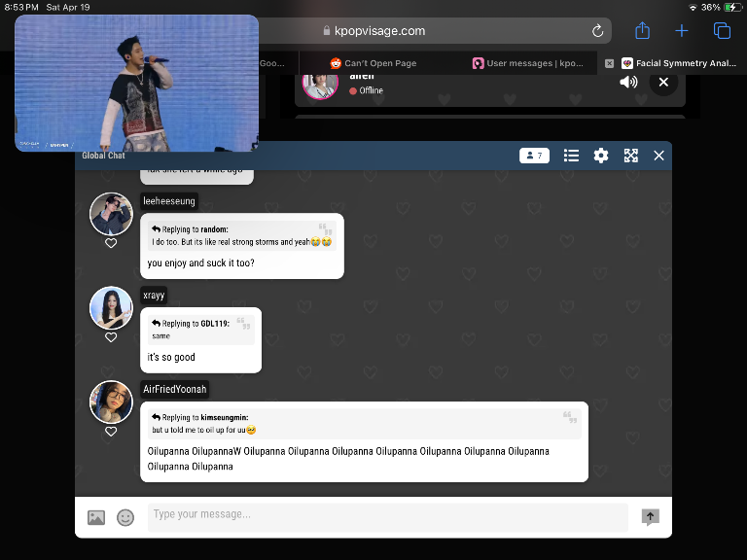Switch to the User messages tab
Image resolution: width=747 pixels, height=560 pixels.
point(528,63)
